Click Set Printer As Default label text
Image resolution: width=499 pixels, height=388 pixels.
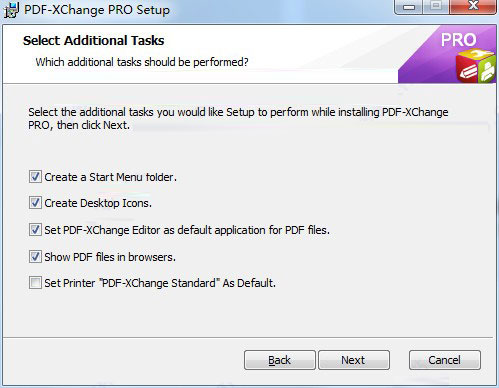click(160, 283)
